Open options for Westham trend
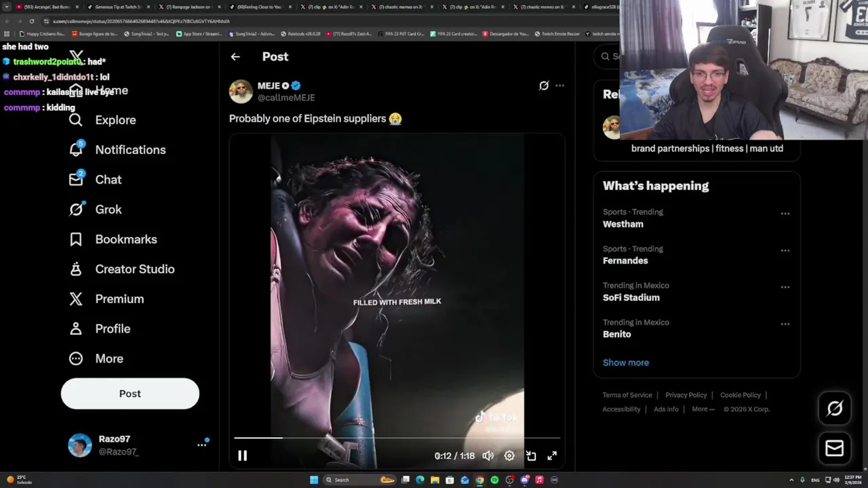 (x=785, y=213)
